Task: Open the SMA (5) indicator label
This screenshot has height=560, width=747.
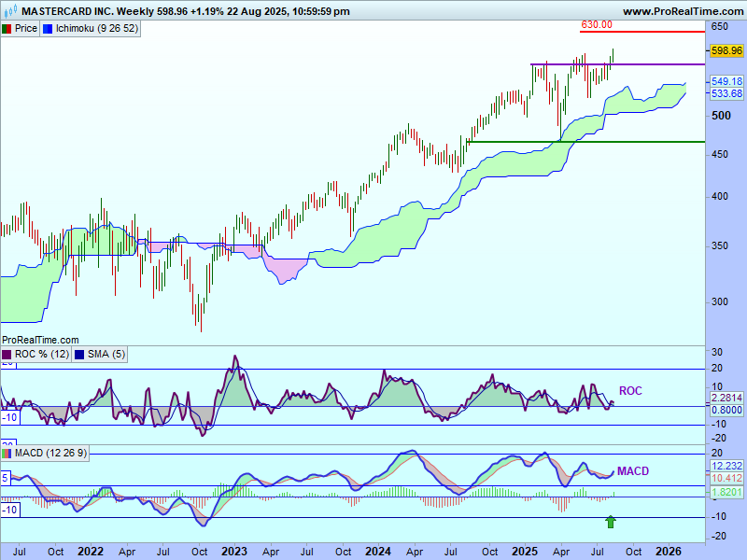Action: (106, 355)
